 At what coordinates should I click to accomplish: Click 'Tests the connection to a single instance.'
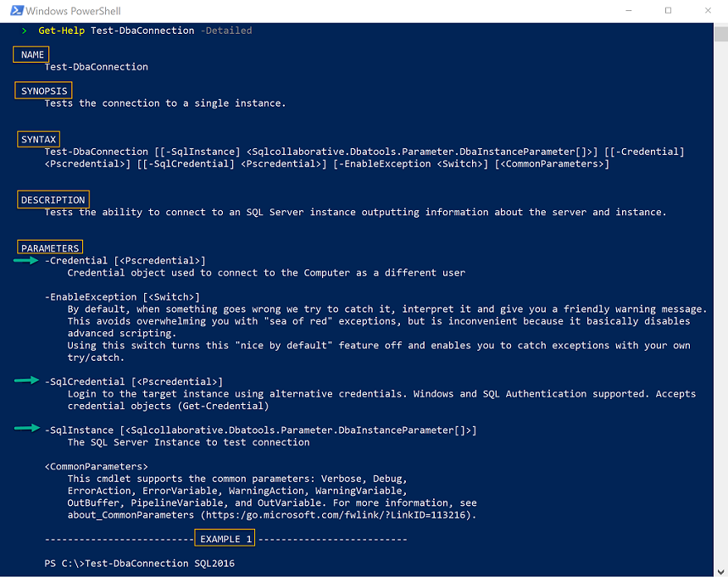click(164, 103)
